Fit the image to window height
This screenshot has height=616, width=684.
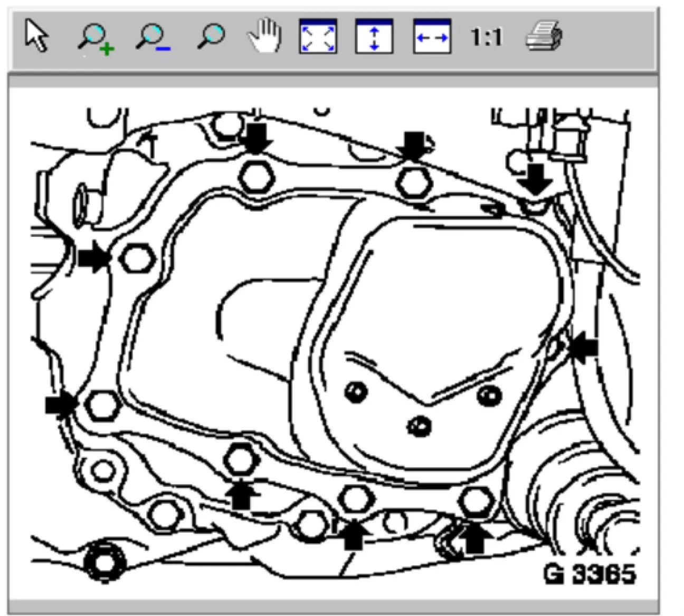point(374,36)
